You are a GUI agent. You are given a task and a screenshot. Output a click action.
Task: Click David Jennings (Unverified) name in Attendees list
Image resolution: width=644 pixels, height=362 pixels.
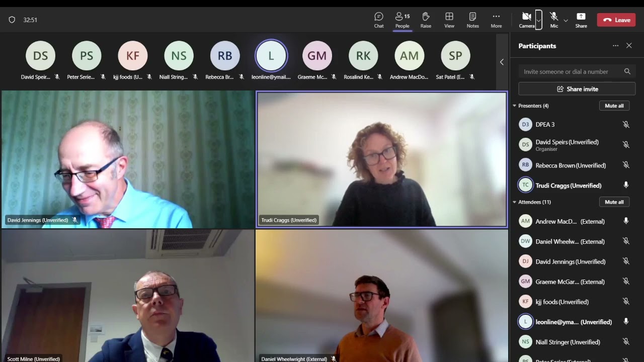tap(571, 262)
